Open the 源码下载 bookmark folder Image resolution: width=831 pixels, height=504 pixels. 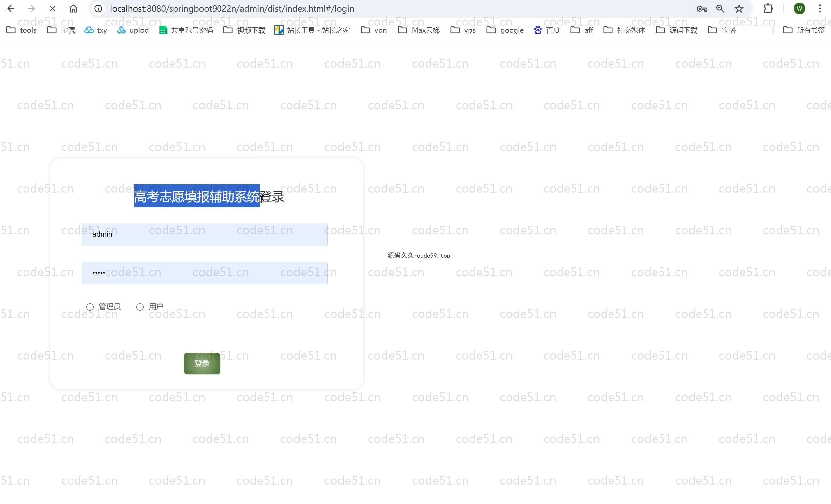tap(676, 30)
